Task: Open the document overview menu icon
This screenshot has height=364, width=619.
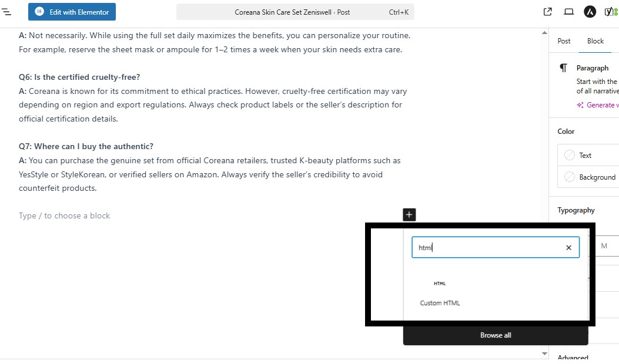Action: point(6,12)
